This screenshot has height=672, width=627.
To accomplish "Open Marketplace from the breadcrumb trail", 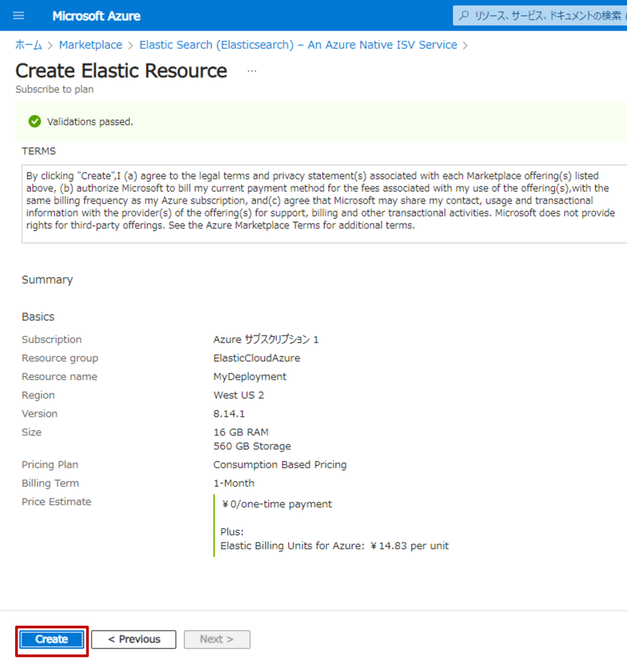I will (x=90, y=45).
